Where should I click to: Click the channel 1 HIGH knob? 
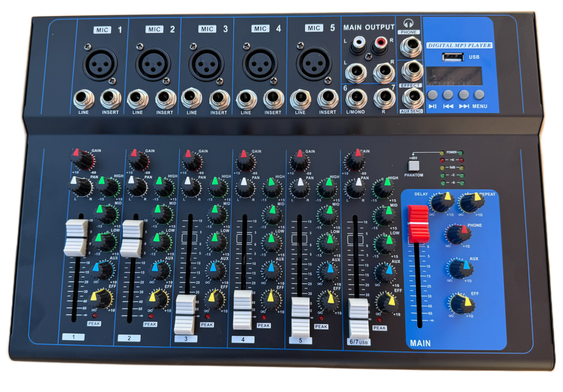[108, 188]
